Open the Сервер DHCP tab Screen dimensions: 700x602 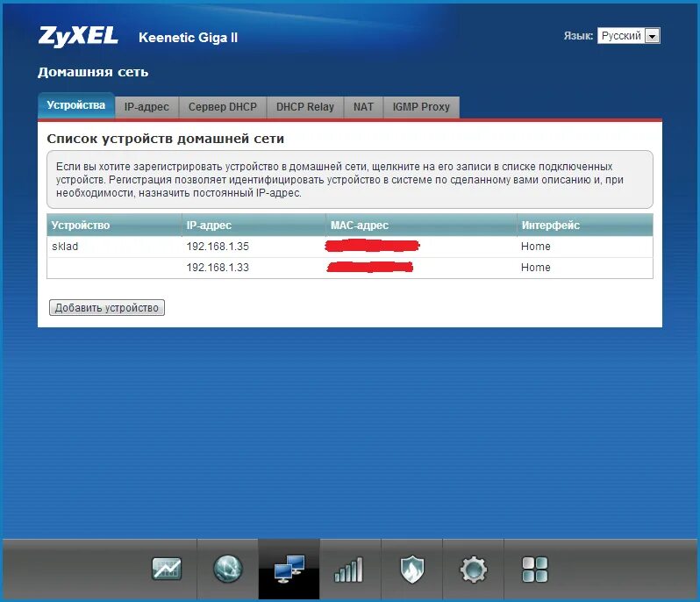pos(222,107)
